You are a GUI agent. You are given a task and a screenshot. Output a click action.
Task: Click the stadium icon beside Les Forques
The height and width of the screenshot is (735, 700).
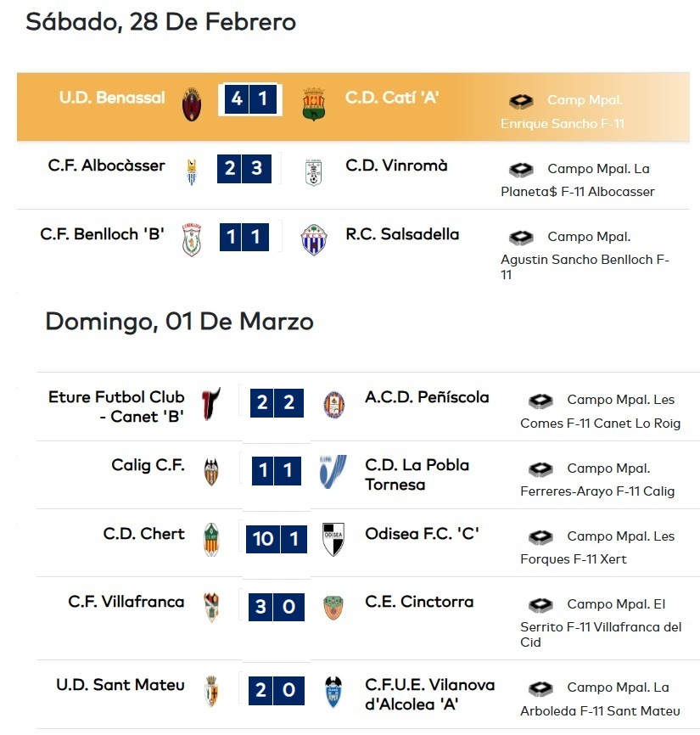540,537
